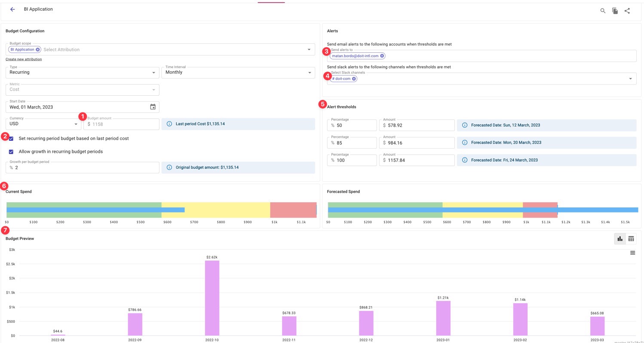Screen dimensions: 644x343
Task: Switch Budget Preview to bar chart view
Action: [619, 239]
